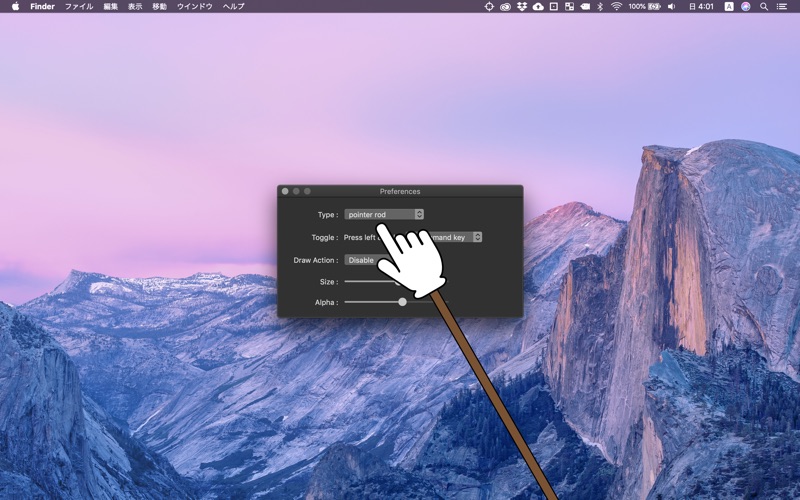Screen dimensions: 800x500
Task: Open the input source A menu
Action: click(x=729, y=6)
